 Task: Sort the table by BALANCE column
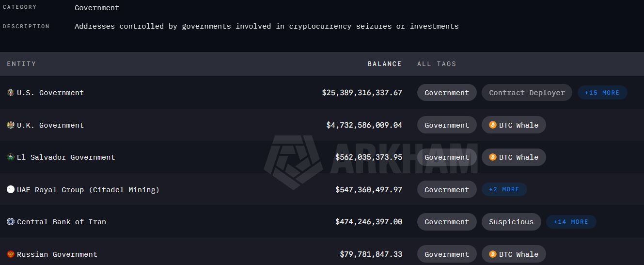click(x=384, y=64)
